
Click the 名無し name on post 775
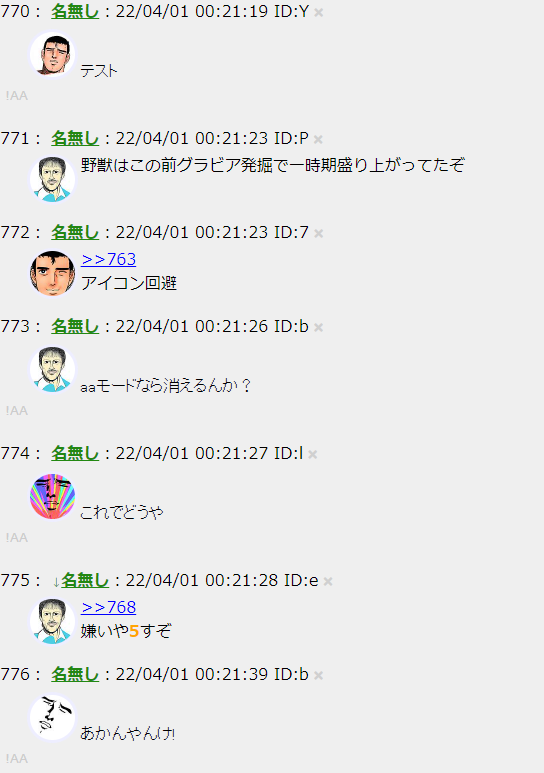85,580
